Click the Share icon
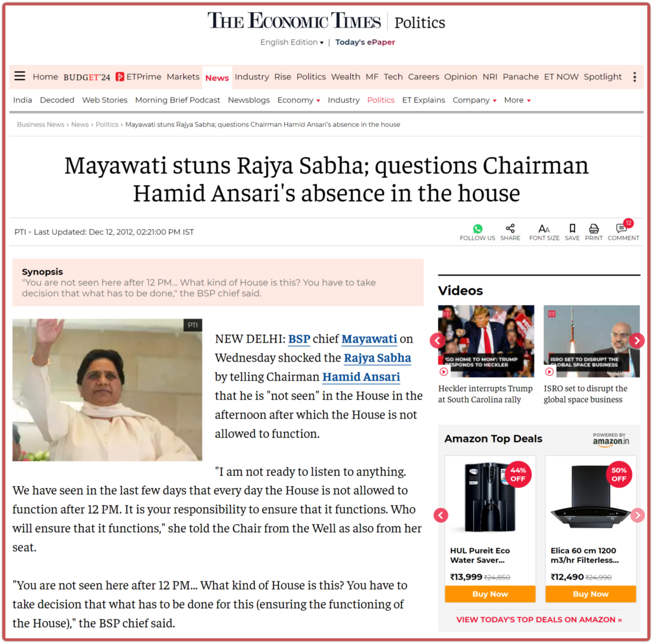653x644 pixels. (x=510, y=228)
